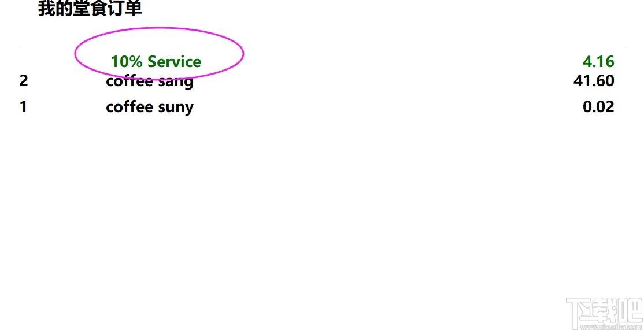This screenshot has height=330, width=644.
Task: Click the 下载吧 watermark logo
Action: coord(604,314)
